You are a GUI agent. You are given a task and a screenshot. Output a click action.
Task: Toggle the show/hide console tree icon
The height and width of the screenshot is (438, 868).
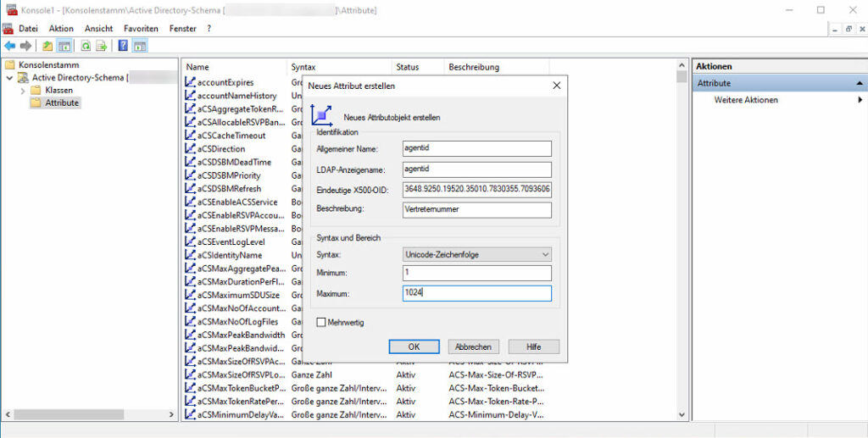coord(63,46)
